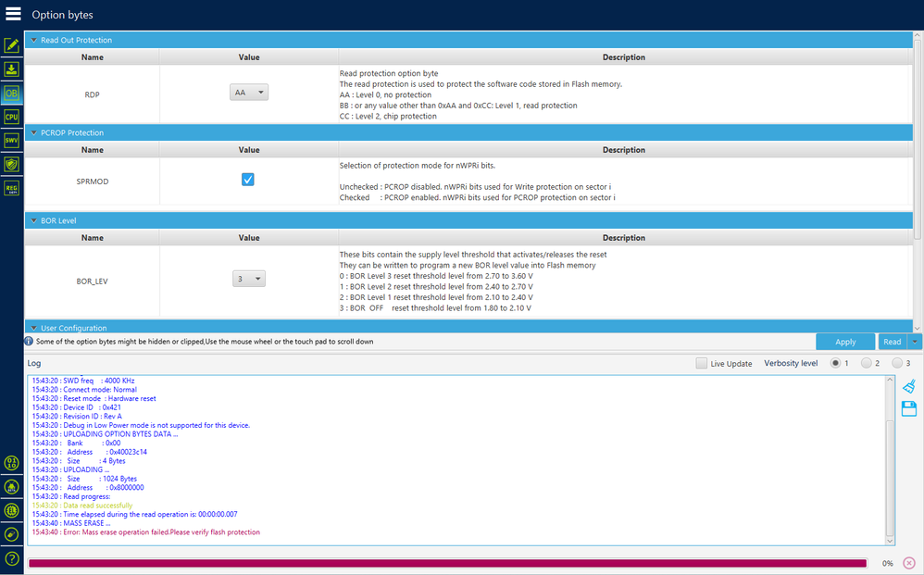
Task: Click 'Time elapsed during the read operation' log line
Action: (134, 514)
